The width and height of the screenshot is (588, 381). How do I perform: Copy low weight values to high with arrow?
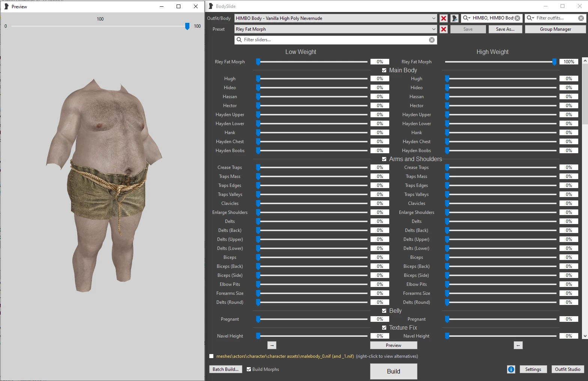272,345
